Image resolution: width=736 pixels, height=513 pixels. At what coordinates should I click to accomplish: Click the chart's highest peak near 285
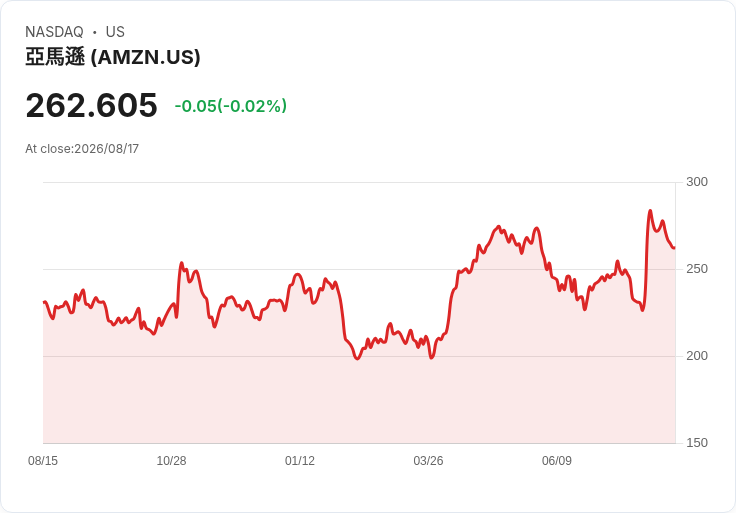(650, 211)
